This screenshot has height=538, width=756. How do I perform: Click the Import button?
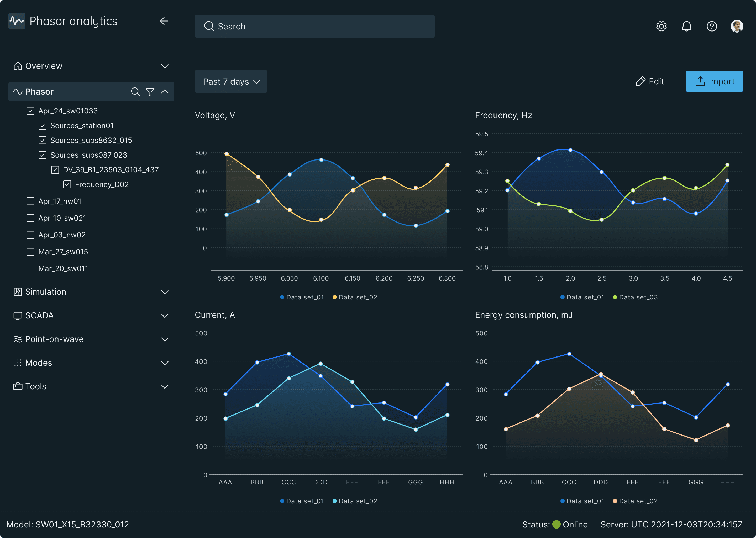(714, 81)
